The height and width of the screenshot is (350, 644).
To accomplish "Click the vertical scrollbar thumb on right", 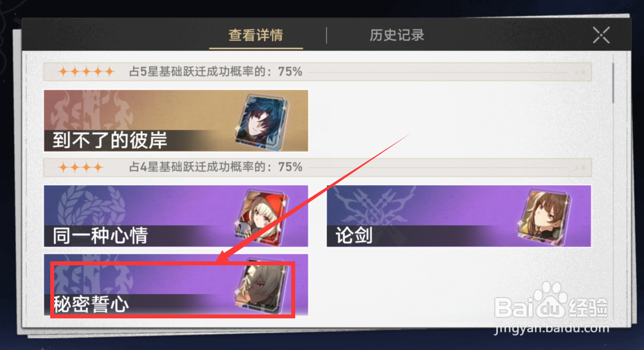I will tap(613, 83).
